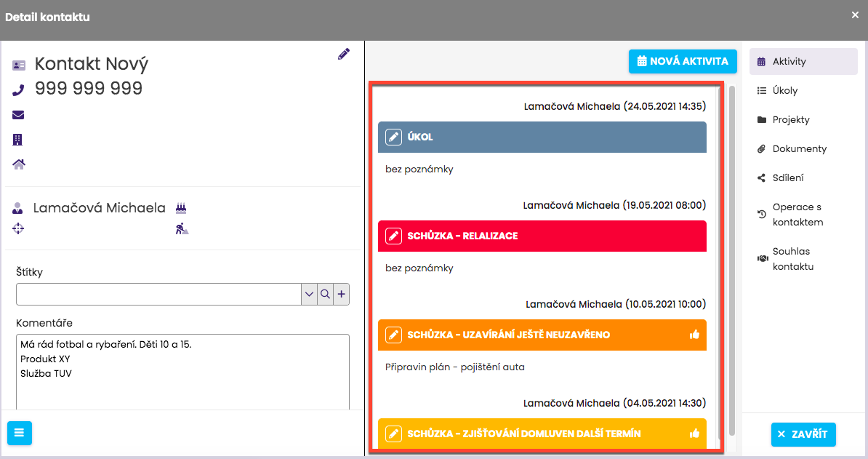Go to the Projekty section

tap(790, 120)
